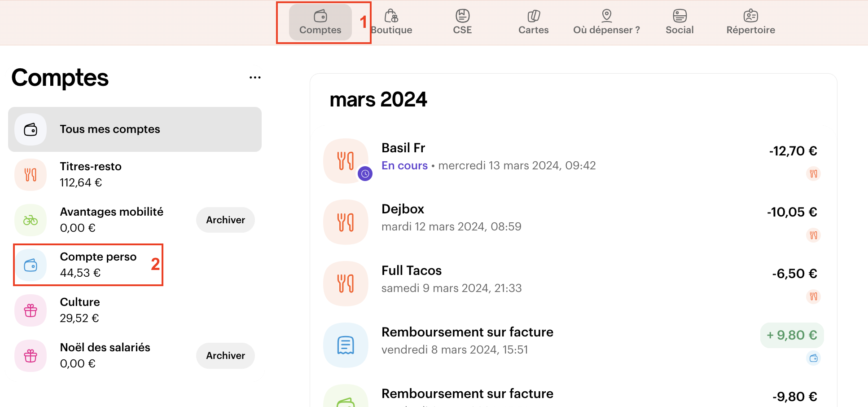This screenshot has height=407, width=868.
Task: Open the Social tab icon
Action: (x=679, y=16)
